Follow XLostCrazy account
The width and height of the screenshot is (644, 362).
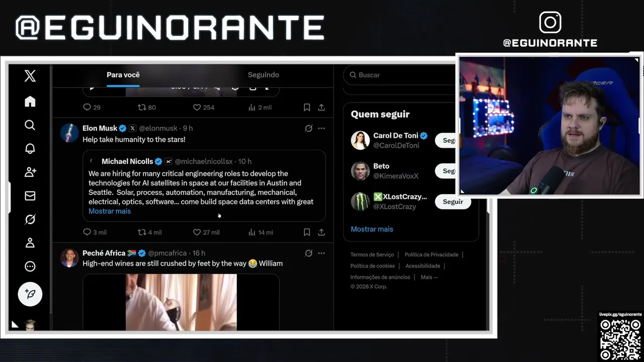point(453,202)
